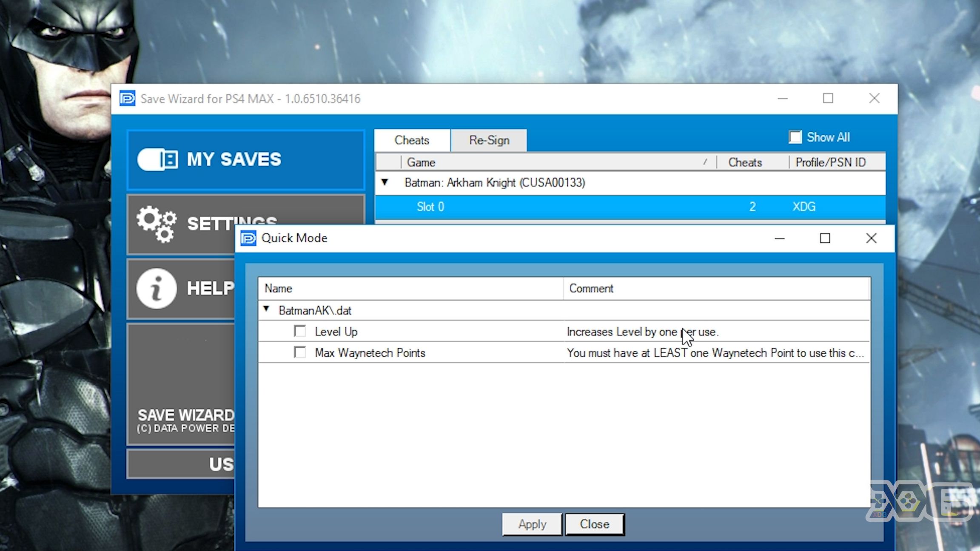This screenshot has width=980, height=551.
Task: Click the HELP info circle icon
Action: click(156, 289)
